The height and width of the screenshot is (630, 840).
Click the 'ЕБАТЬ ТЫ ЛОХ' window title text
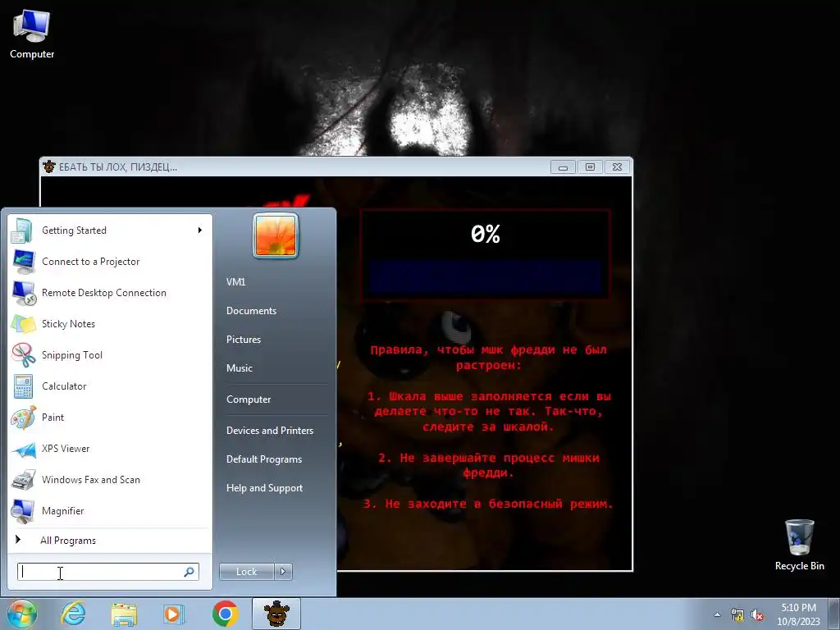coord(118,167)
